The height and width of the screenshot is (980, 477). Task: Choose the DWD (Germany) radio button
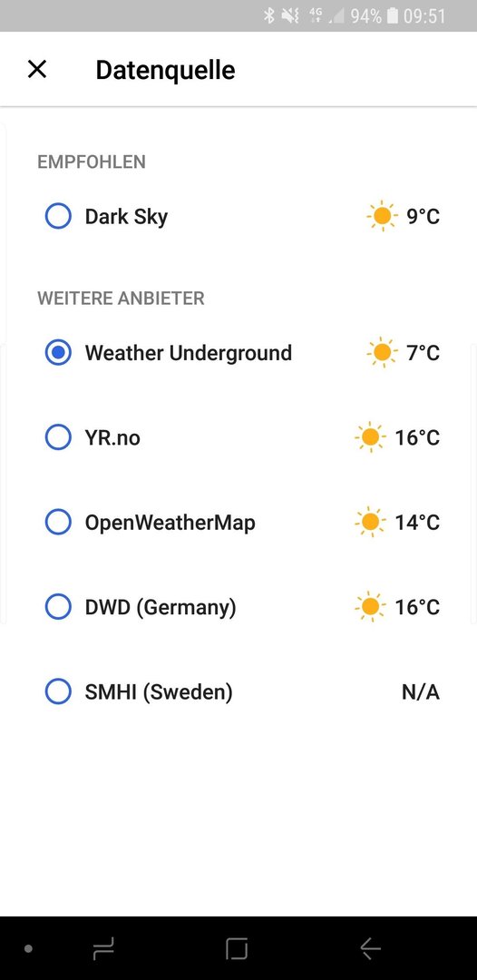click(x=58, y=606)
